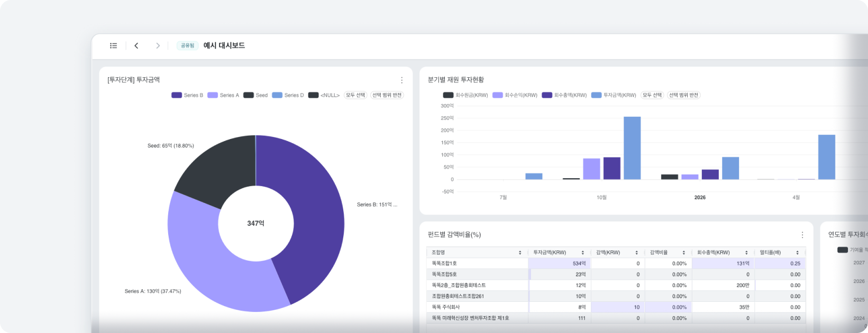
Task: Go forward with the right chevron arrow
Action: [x=158, y=45]
